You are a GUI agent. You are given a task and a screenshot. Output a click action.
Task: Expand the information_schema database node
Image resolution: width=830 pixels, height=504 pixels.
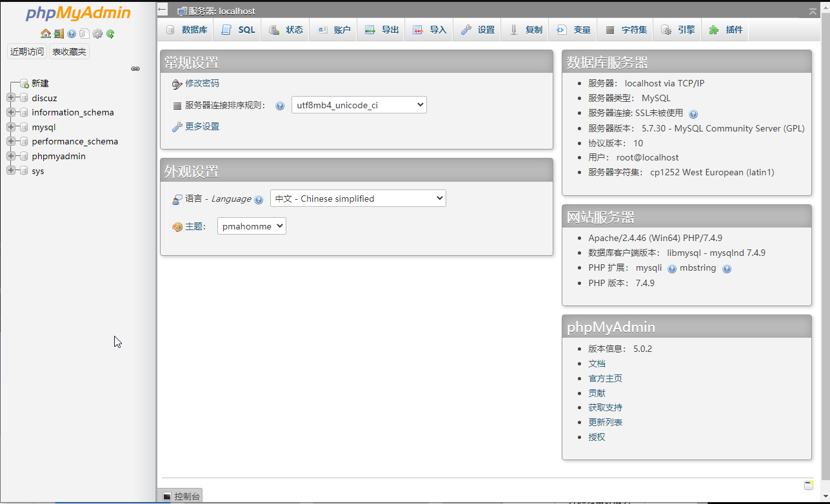click(11, 112)
